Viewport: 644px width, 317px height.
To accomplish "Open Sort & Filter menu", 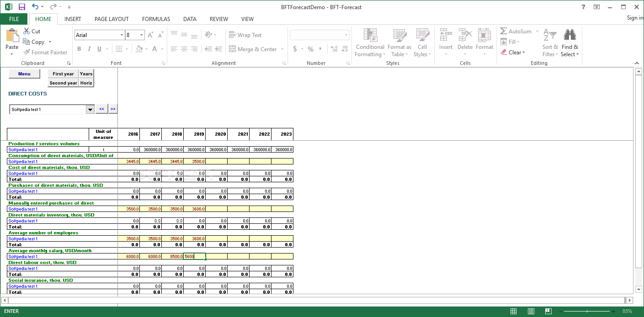I will click(x=550, y=42).
